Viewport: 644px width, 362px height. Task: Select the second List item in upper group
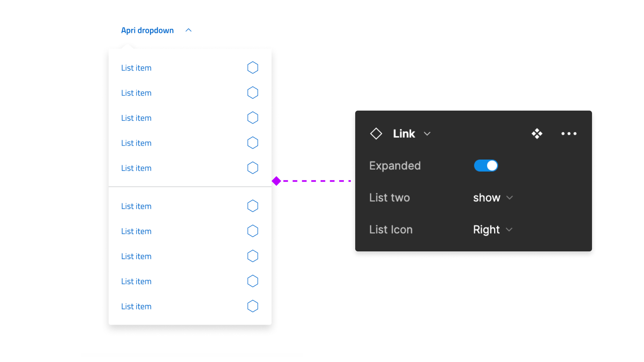136,93
